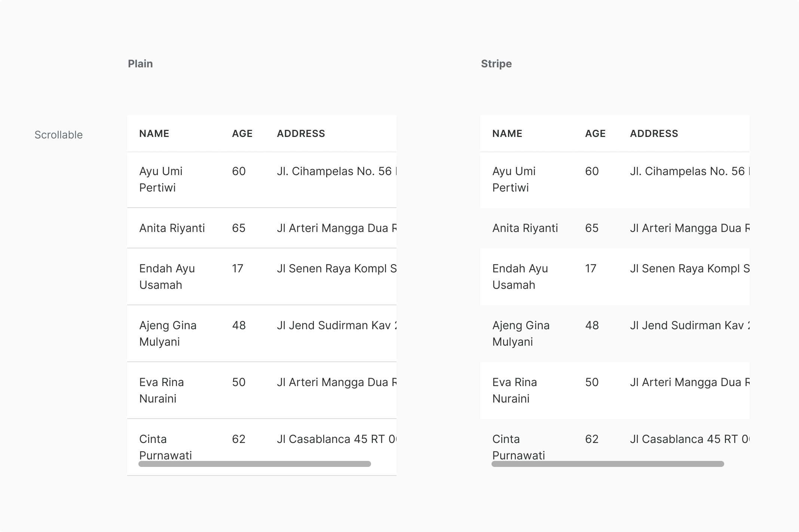
Task: Click the AGE header in Plain table
Action: pyautogui.click(x=242, y=134)
